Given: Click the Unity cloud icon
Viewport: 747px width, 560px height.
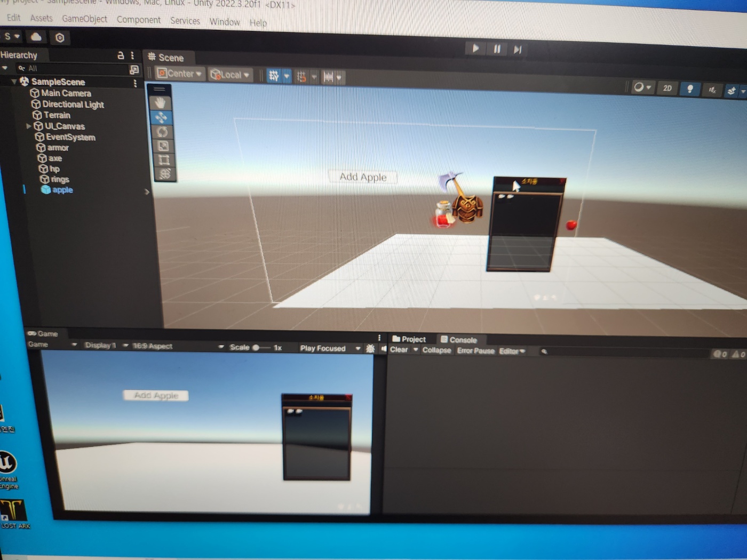Looking at the screenshot, I should [36, 37].
